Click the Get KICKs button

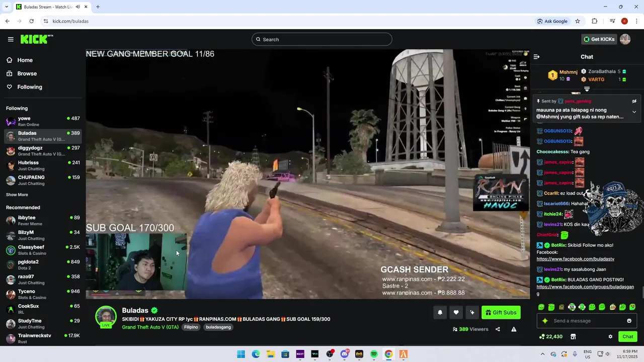click(x=599, y=39)
